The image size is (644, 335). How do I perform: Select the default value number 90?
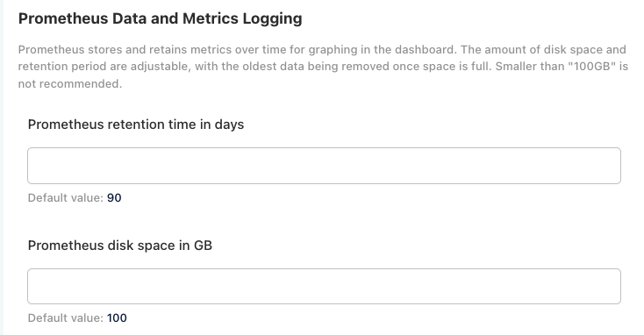pyautogui.click(x=114, y=198)
